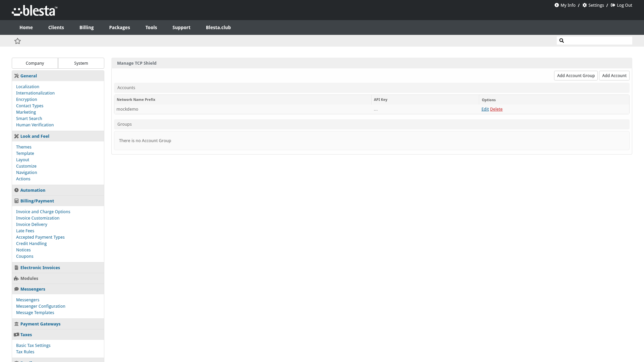
Task: Expand the Automation section
Action: [x=58, y=190]
